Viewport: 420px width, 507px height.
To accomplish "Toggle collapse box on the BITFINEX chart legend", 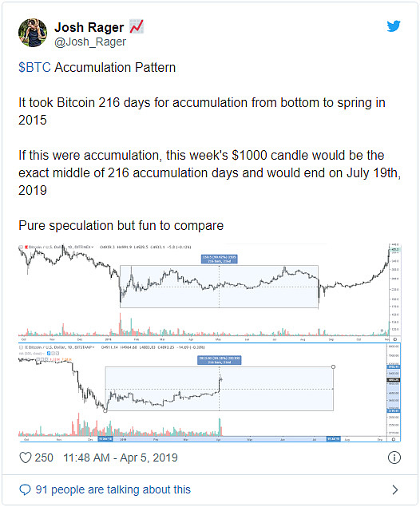I will (x=21, y=248).
